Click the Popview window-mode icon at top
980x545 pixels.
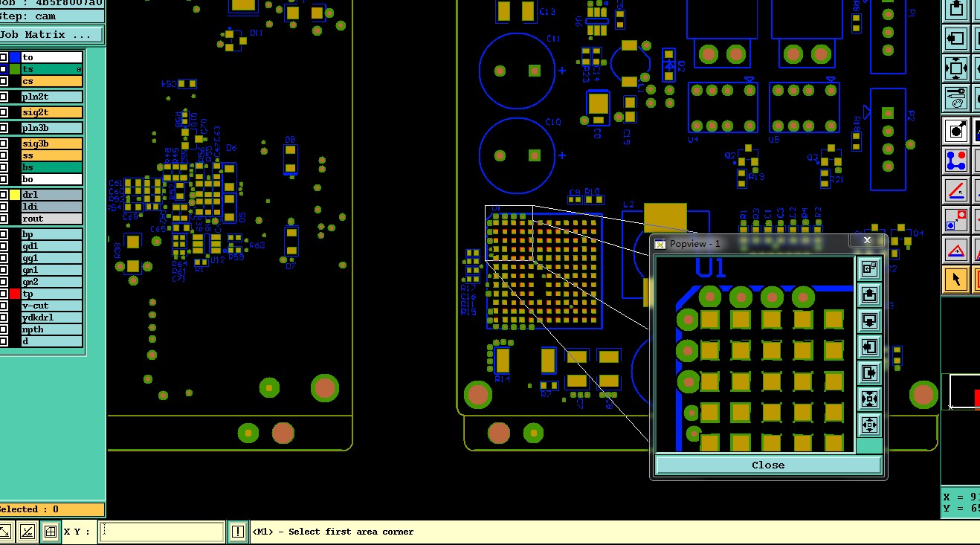(x=869, y=268)
